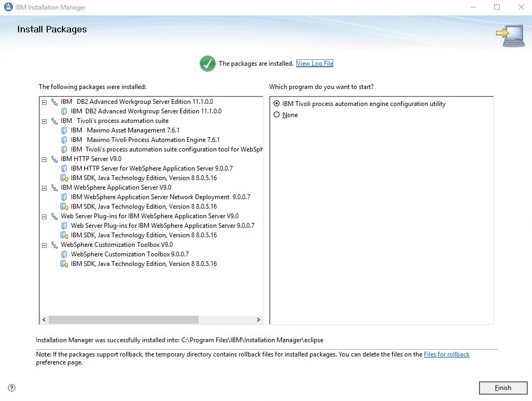Click the green success checkmark icon
The image size is (532, 401).
(x=208, y=64)
